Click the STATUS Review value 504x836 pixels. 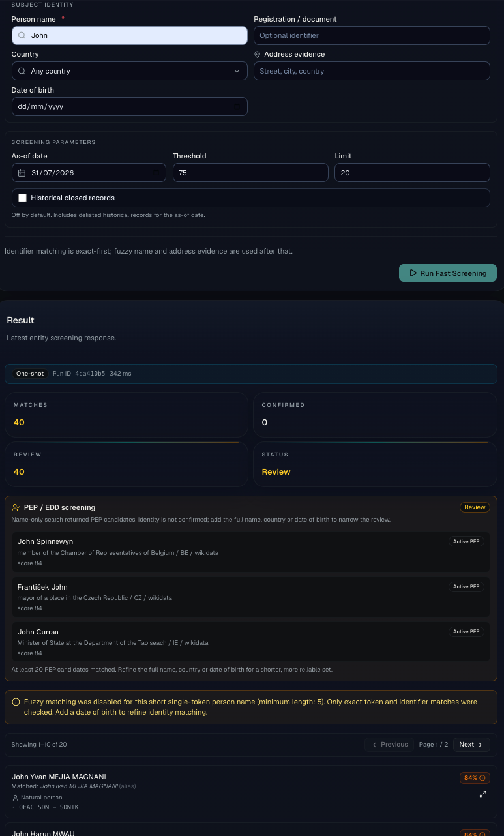[276, 471]
